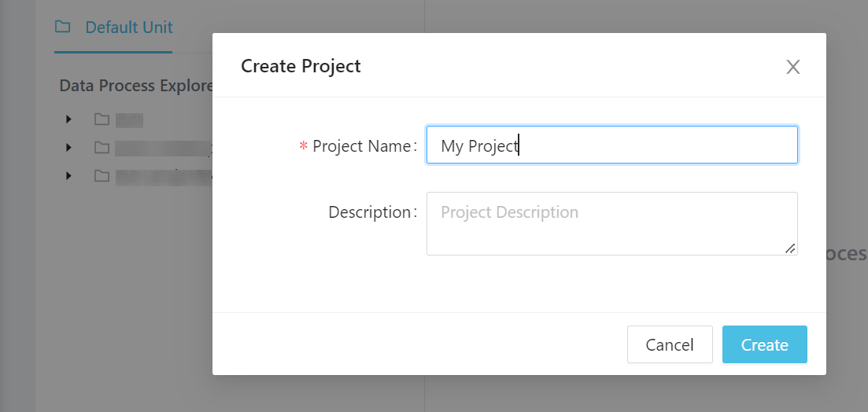Click the folder icon beside Default Unit

[62, 28]
